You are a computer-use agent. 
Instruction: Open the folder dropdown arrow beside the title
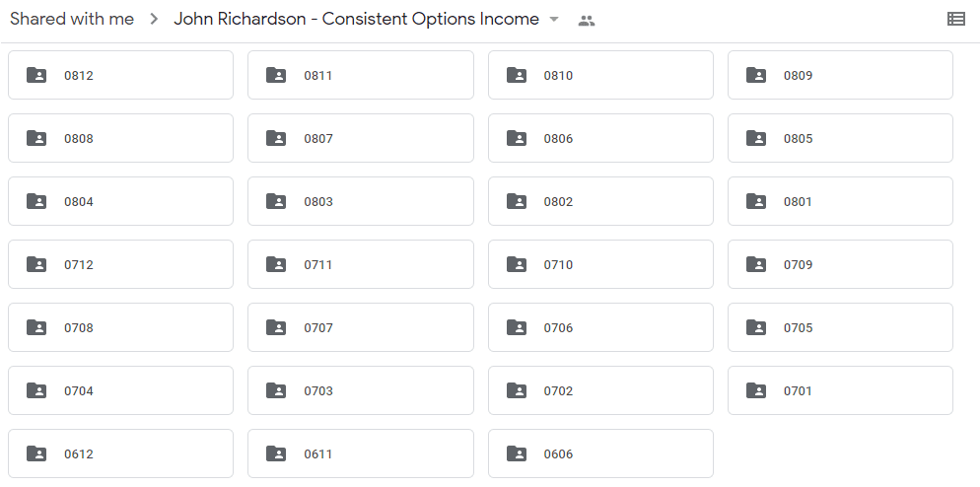(x=554, y=20)
